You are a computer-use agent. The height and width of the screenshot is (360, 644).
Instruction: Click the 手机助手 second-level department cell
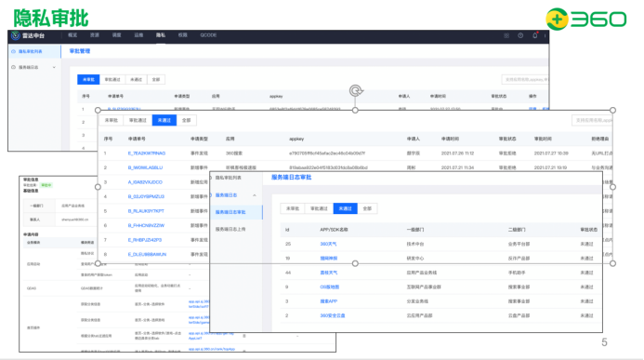click(x=517, y=273)
